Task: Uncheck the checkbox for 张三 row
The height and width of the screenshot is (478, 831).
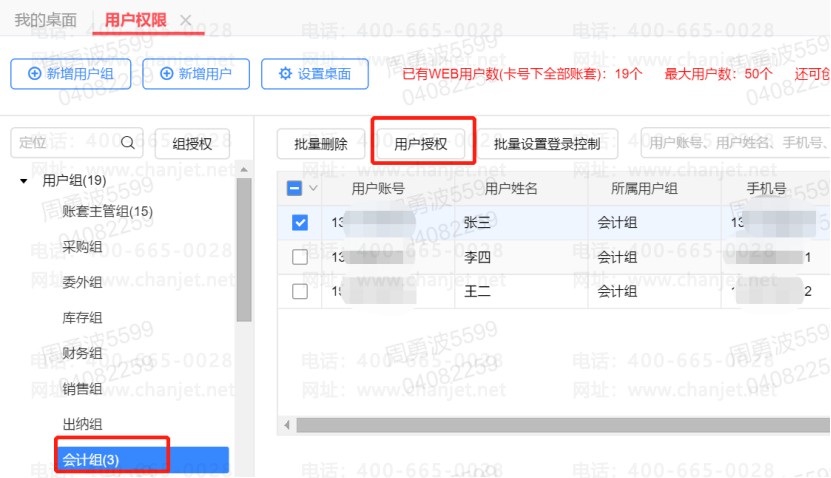Action: coord(300,223)
